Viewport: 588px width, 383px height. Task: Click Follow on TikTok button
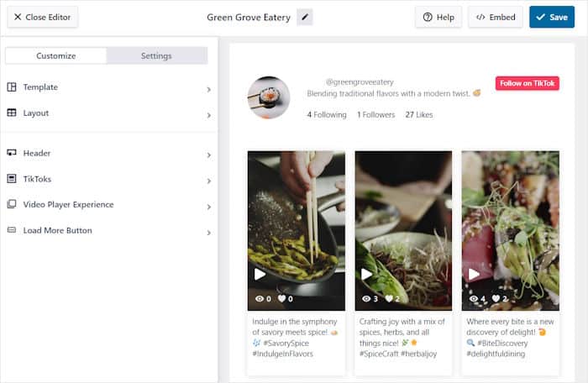(527, 83)
